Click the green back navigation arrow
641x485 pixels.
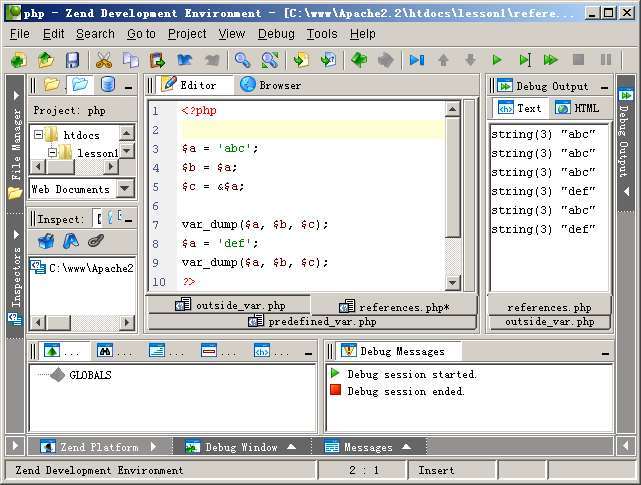tap(359, 60)
